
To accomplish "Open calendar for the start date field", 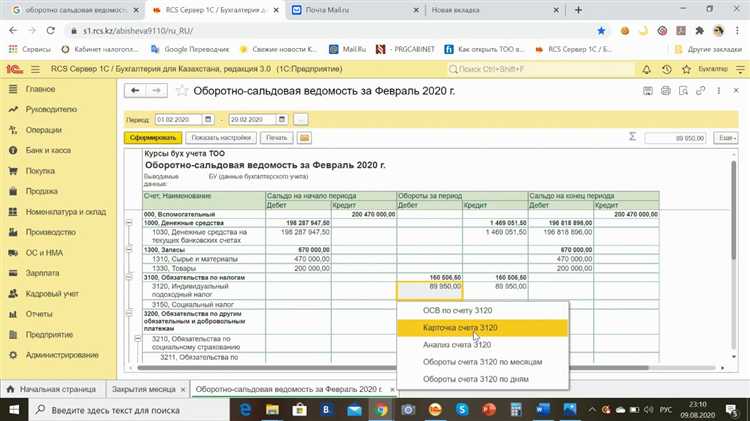I will pyautogui.click(x=208, y=119).
